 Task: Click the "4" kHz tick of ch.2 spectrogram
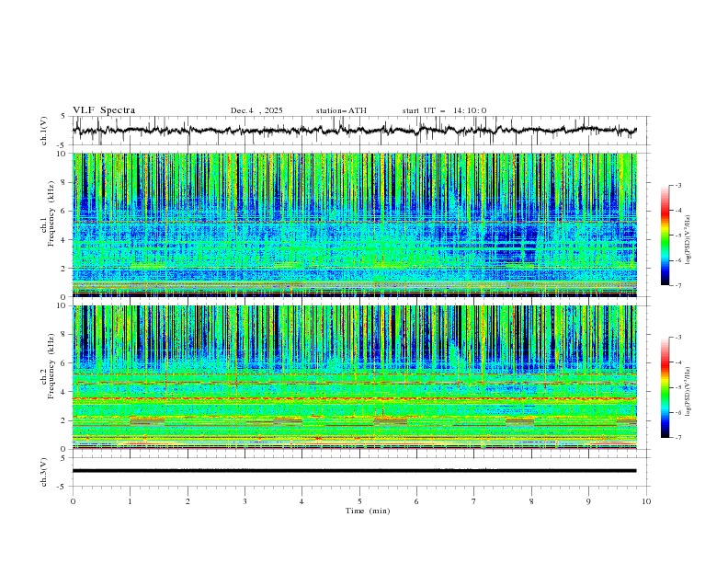point(64,392)
